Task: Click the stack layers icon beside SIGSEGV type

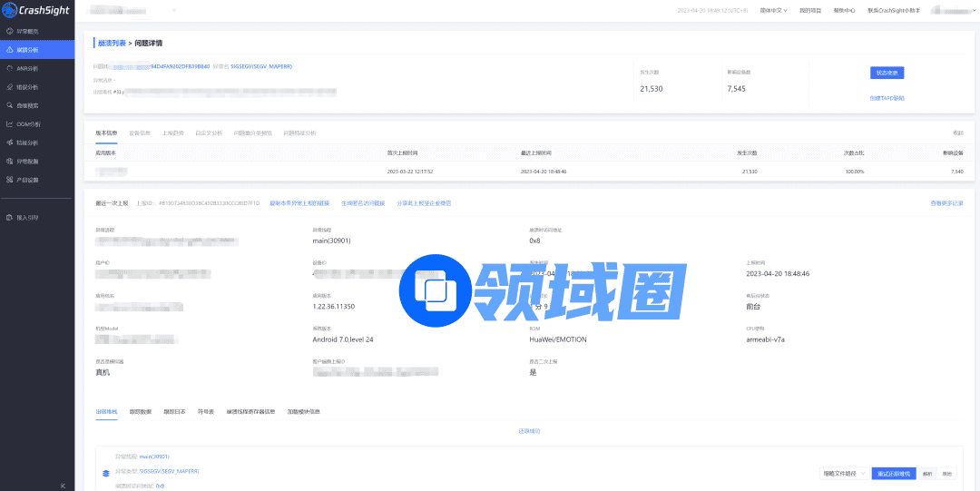Action: 106,473
